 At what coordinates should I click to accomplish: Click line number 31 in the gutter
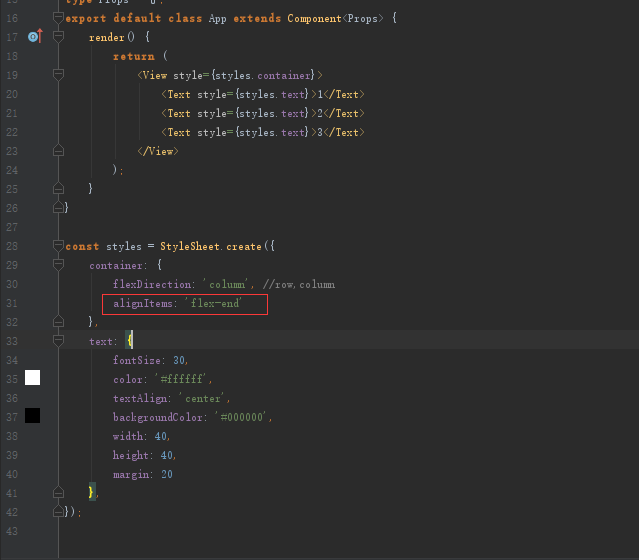[12, 303]
